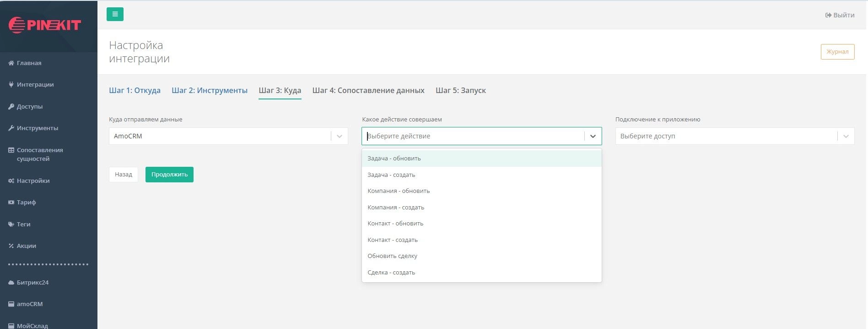This screenshot has height=329, width=868.
Task: Switch to the Шаг 1: Откуда tab
Action: (x=135, y=91)
